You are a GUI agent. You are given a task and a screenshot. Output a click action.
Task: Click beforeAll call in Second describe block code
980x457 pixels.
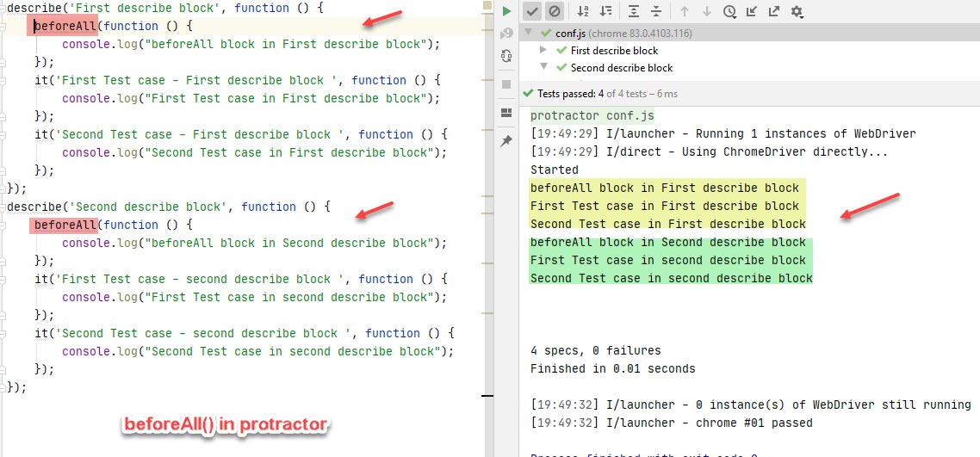coord(65,225)
